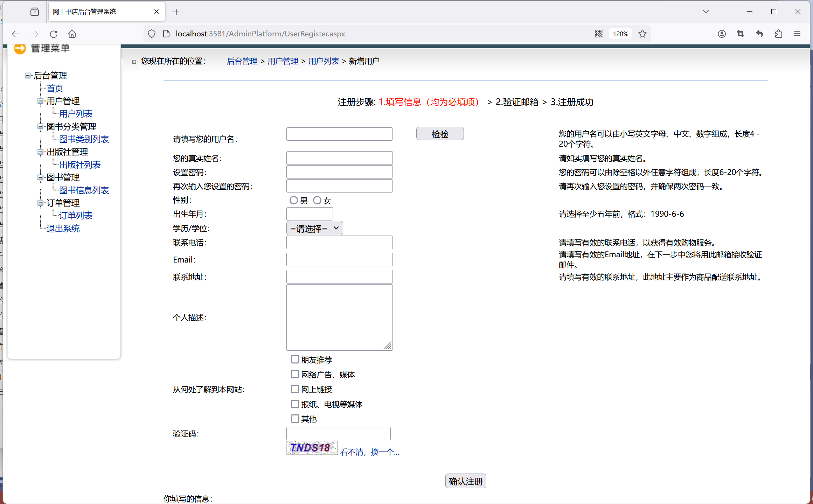Click the screenshot crop icon in toolbar
The image size is (813, 504).
tap(740, 34)
